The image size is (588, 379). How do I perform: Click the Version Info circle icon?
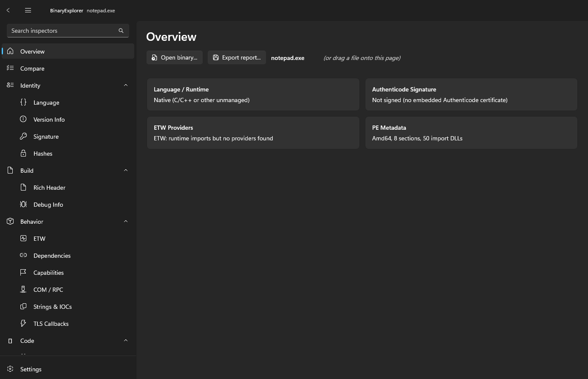coord(23,119)
